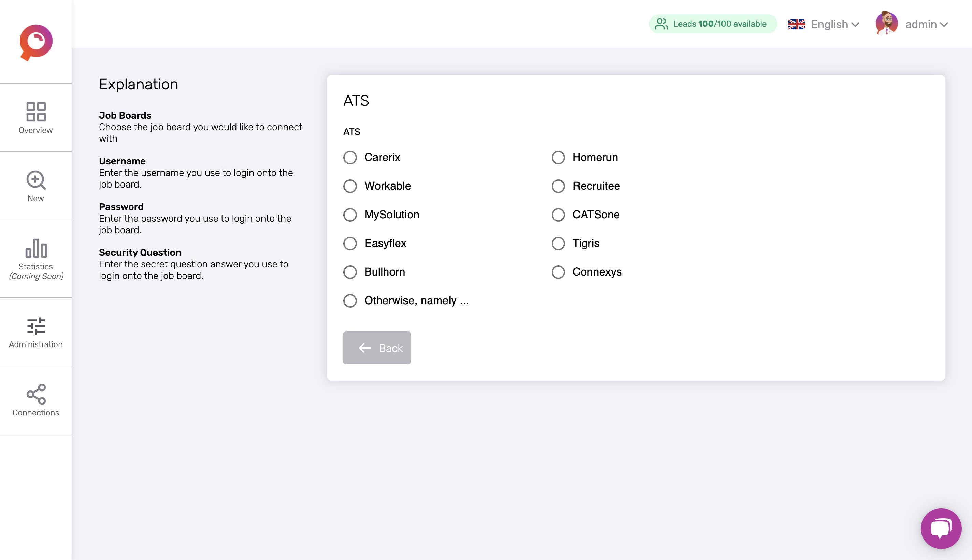Click the UK flag language icon

pyautogui.click(x=796, y=24)
